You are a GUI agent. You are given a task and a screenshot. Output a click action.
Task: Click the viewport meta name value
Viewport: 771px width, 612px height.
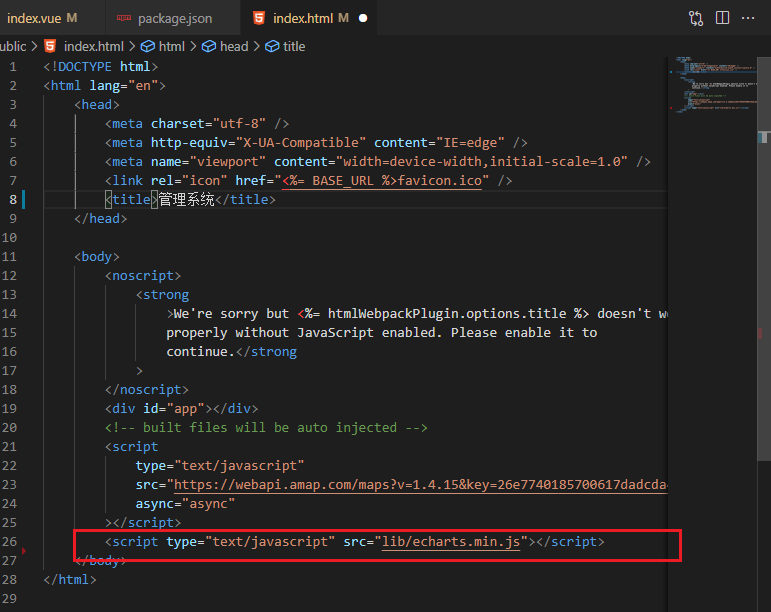coord(228,162)
